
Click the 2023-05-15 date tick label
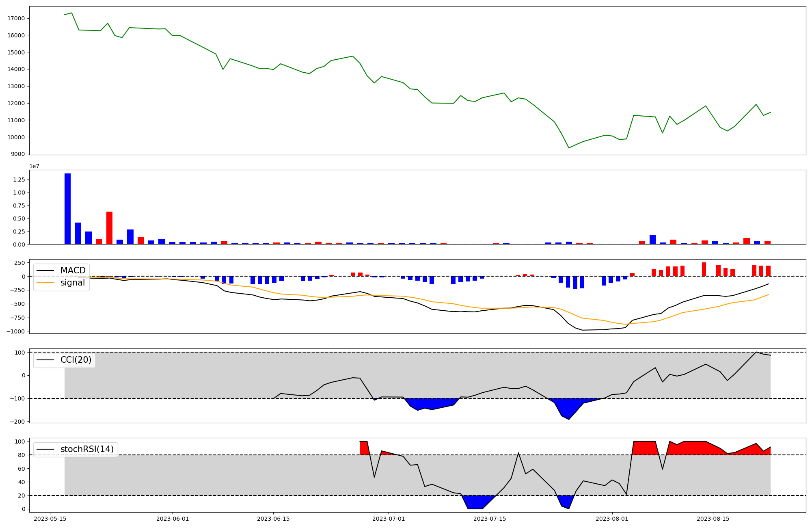[50, 519]
